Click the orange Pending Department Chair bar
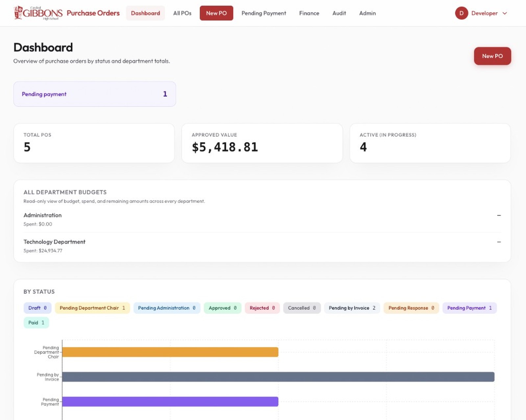 pos(170,352)
